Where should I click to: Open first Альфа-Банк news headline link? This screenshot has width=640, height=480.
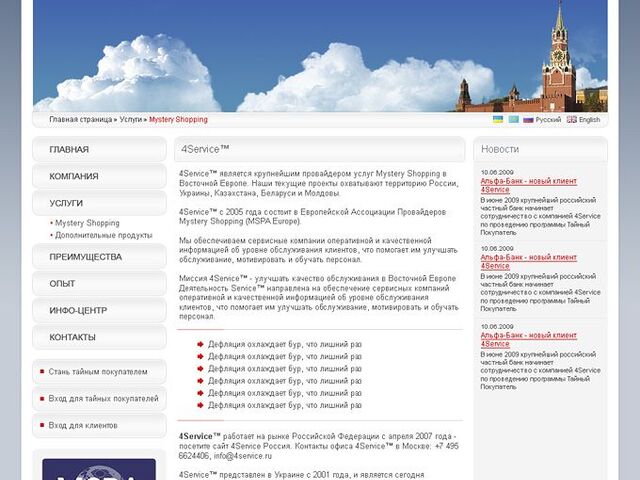pos(529,185)
